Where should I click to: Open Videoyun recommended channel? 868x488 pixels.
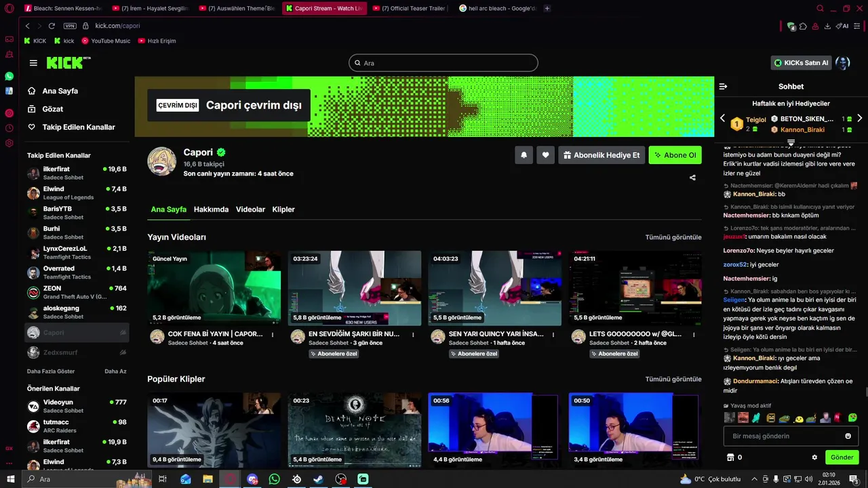(x=77, y=406)
